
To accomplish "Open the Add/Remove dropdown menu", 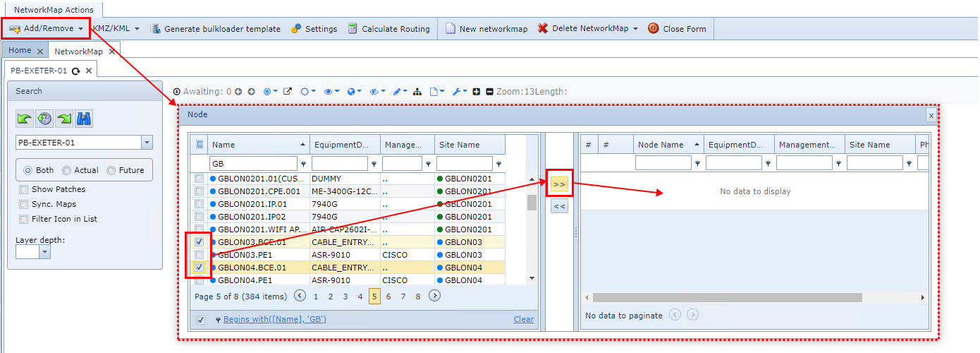I will point(47,29).
